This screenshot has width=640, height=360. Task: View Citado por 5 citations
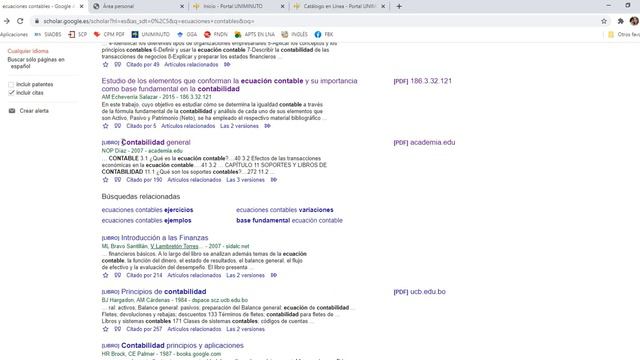141,126
